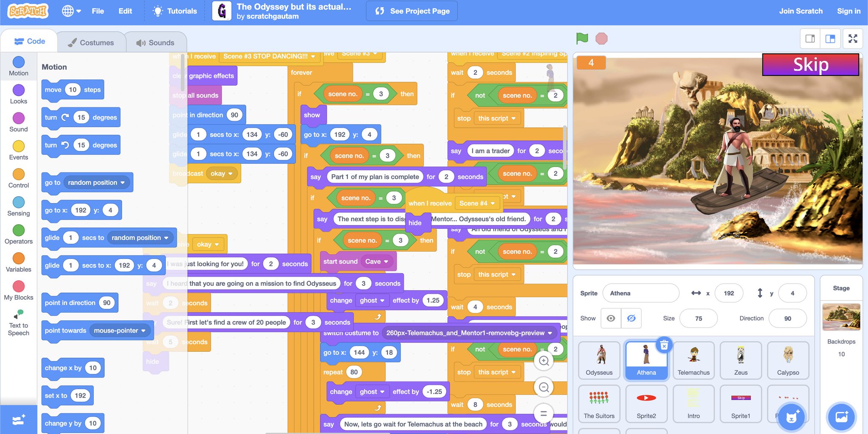Open point towards mouse-pointer dropdown
This screenshot has height=434, width=868.
120,331
